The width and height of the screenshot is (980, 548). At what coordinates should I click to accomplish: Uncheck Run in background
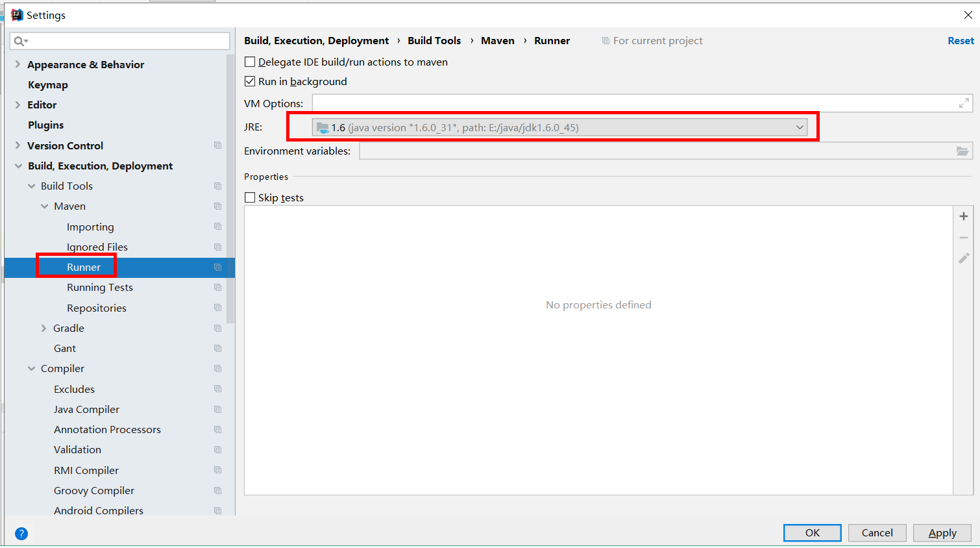coord(250,82)
